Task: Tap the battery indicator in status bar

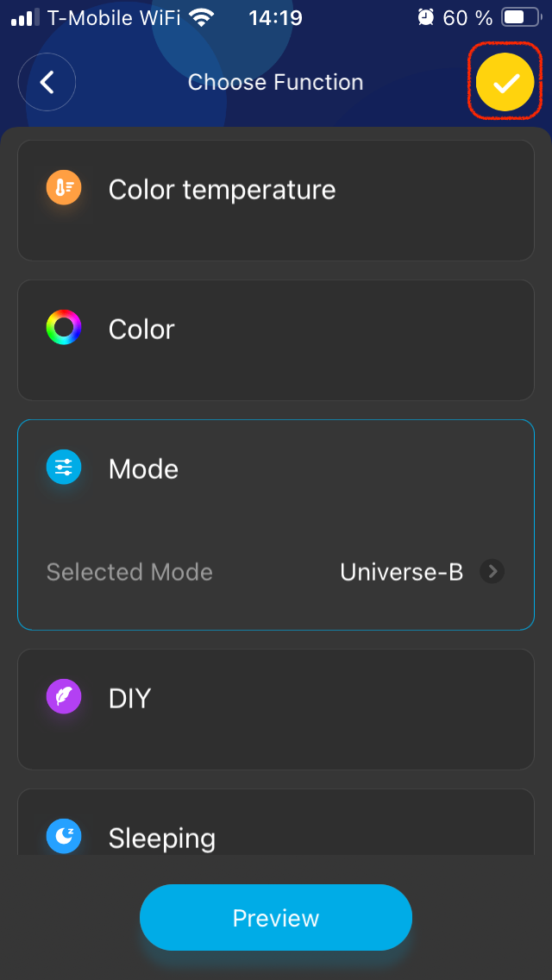Action: pos(519,17)
